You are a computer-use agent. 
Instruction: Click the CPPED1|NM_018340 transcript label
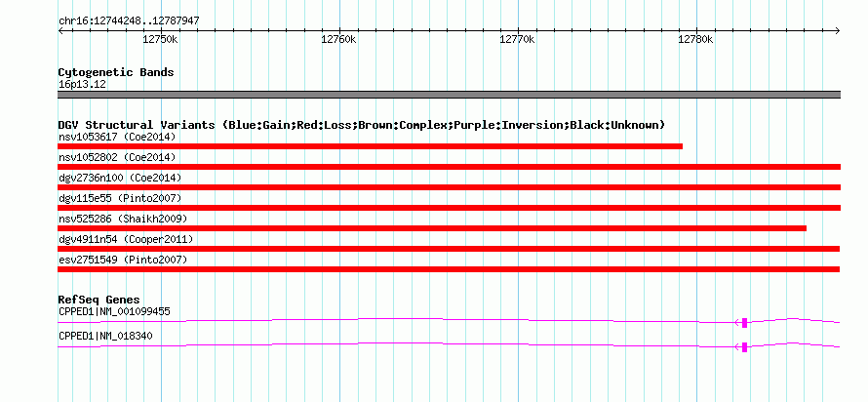105,336
